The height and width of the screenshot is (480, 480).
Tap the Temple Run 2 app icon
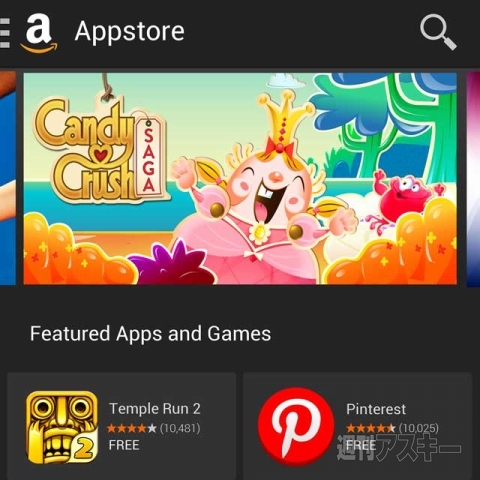(x=62, y=428)
